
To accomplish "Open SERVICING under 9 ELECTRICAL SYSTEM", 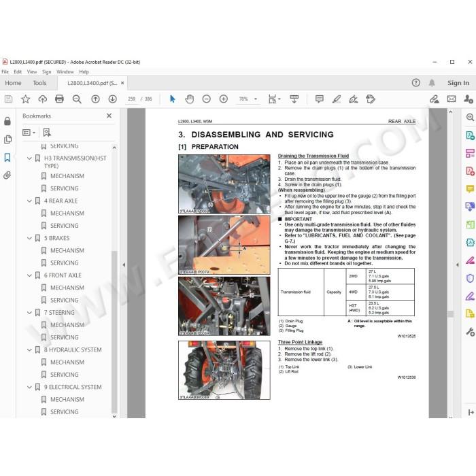I will tap(65, 412).
